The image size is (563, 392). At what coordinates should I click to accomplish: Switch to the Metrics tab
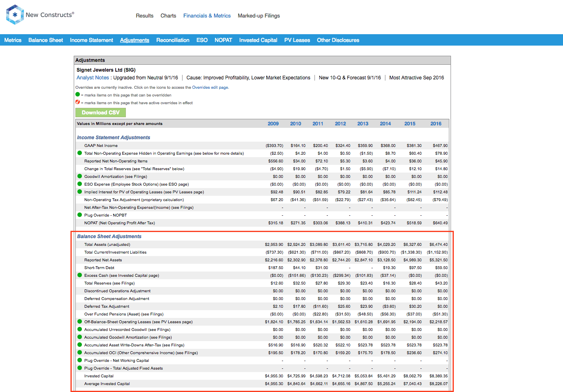[13, 40]
